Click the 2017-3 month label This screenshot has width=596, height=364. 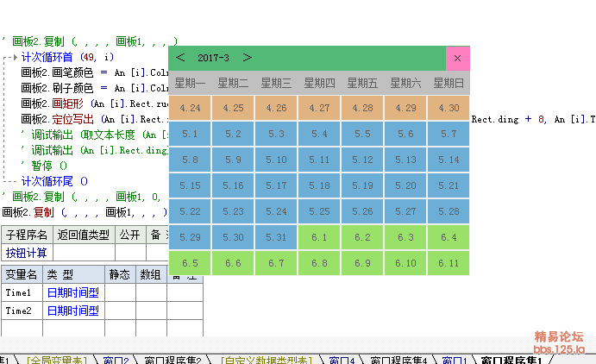click(x=213, y=58)
